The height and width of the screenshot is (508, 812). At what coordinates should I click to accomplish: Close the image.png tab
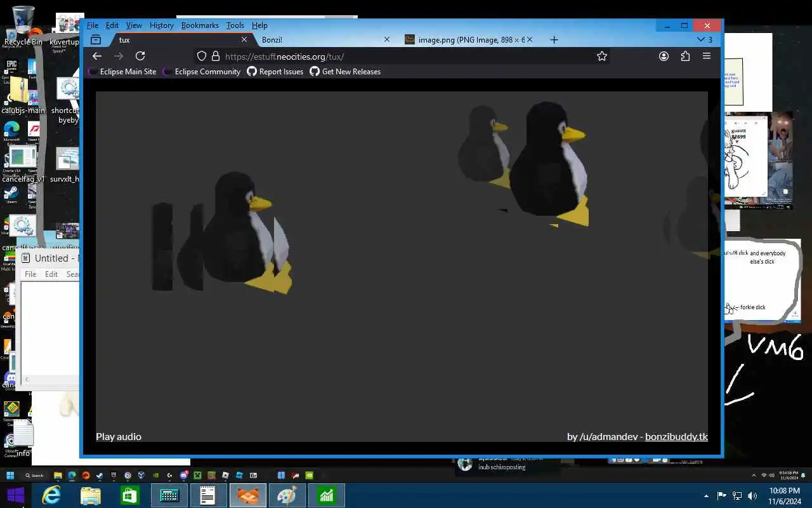pos(530,39)
